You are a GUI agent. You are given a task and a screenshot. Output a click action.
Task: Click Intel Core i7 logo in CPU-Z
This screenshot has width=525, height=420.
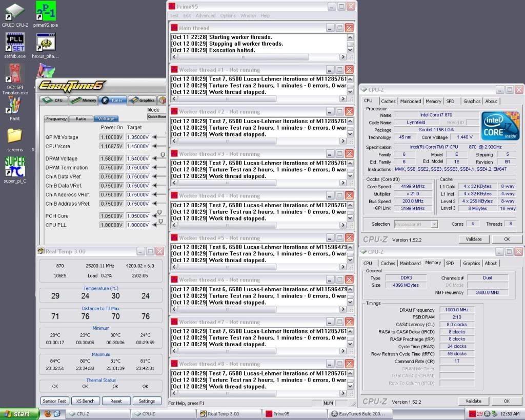(x=500, y=126)
